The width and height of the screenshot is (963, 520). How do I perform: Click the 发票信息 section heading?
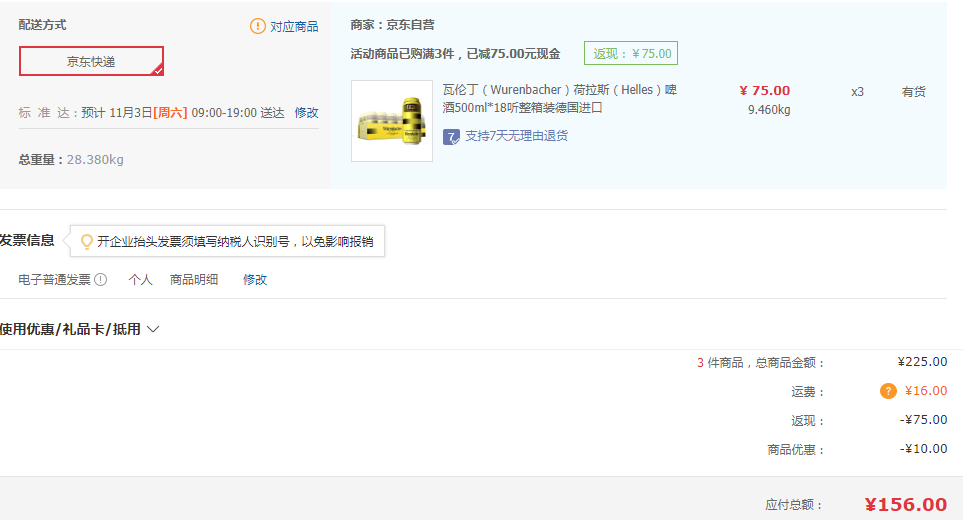point(27,240)
